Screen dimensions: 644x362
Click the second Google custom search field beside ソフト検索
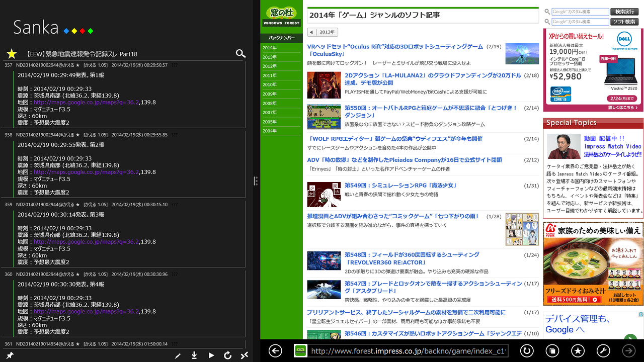[580, 22]
